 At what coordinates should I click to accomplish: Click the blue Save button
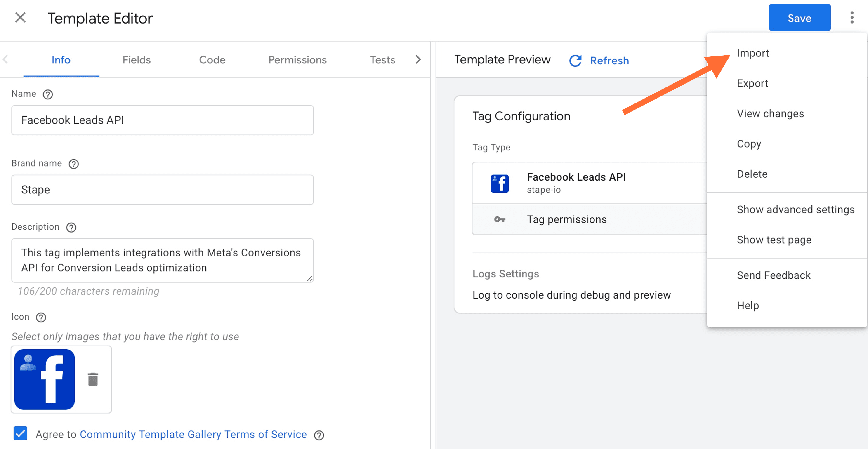click(800, 18)
